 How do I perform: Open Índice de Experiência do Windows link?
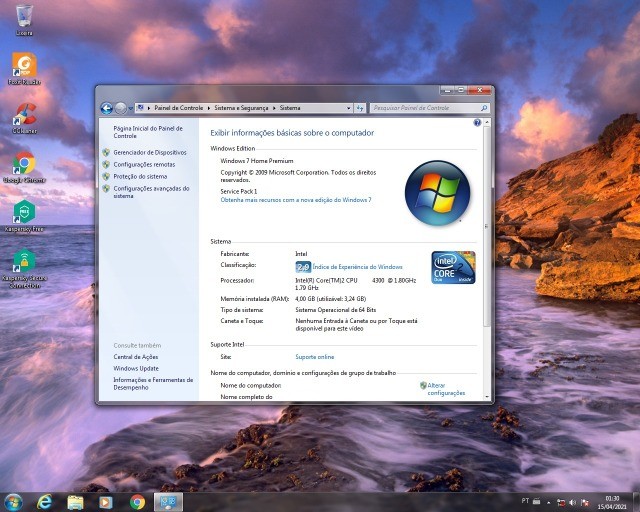pyautogui.click(x=358, y=267)
